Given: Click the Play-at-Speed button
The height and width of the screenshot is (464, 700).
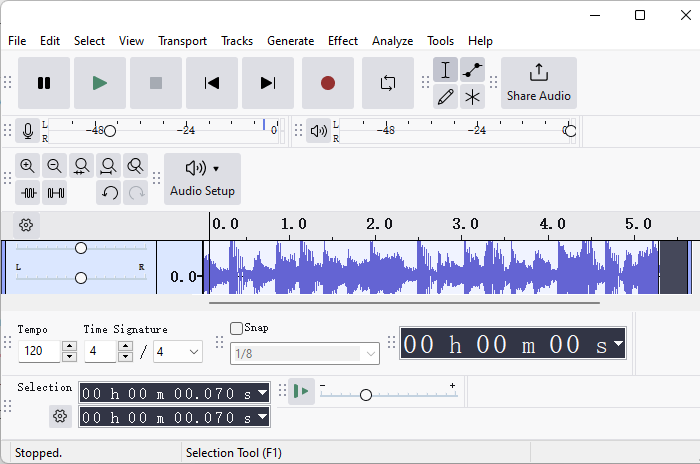Looking at the screenshot, I should click(301, 391).
